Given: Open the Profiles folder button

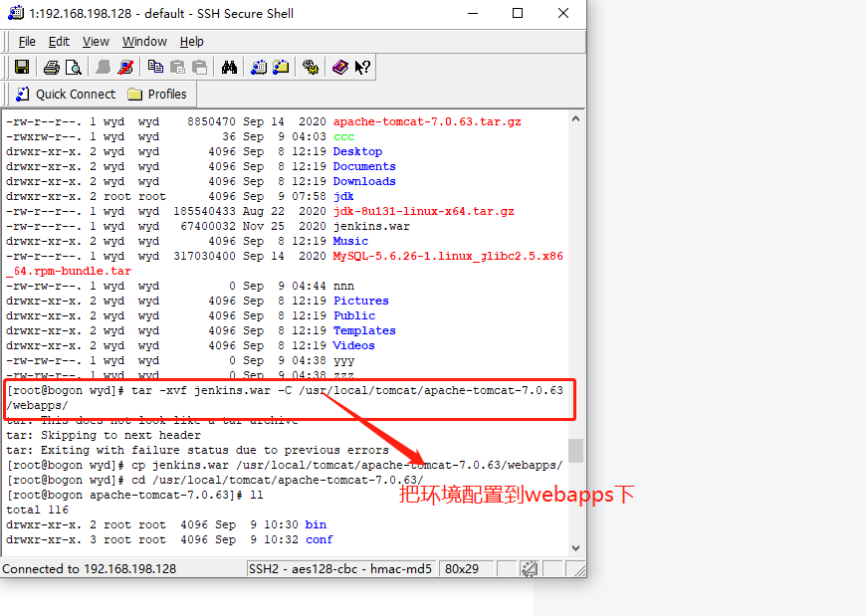Looking at the screenshot, I should (x=157, y=95).
